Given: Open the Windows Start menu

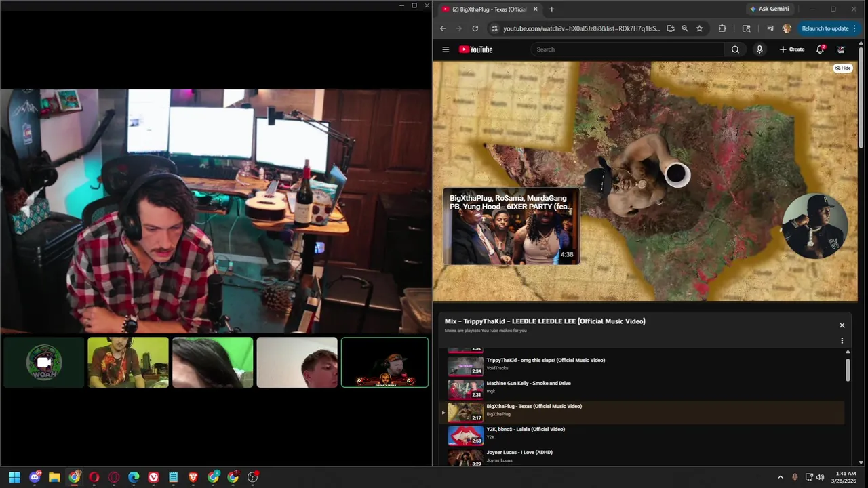Looking at the screenshot, I should click(14, 477).
